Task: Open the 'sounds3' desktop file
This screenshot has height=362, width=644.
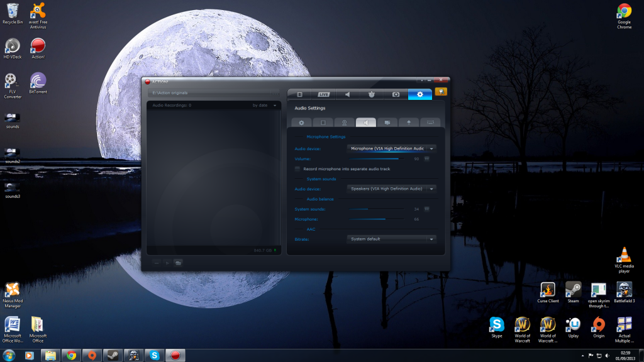Action: tap(13, 190)
